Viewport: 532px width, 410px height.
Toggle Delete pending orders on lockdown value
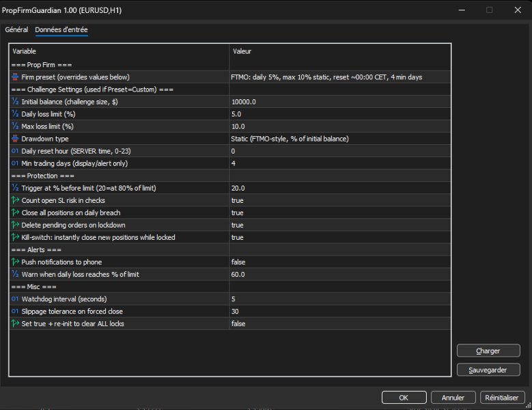coord(340,225)
